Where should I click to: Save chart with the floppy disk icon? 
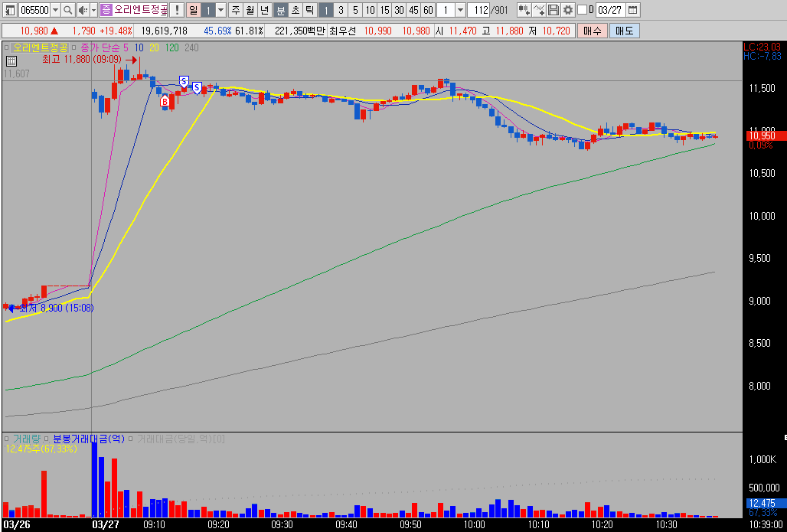[x=553, y=9]
